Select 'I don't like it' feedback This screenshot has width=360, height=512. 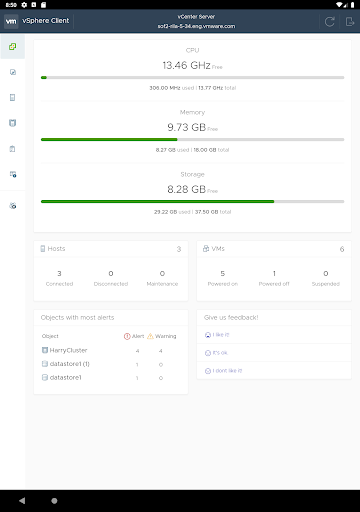coord(223,371)
